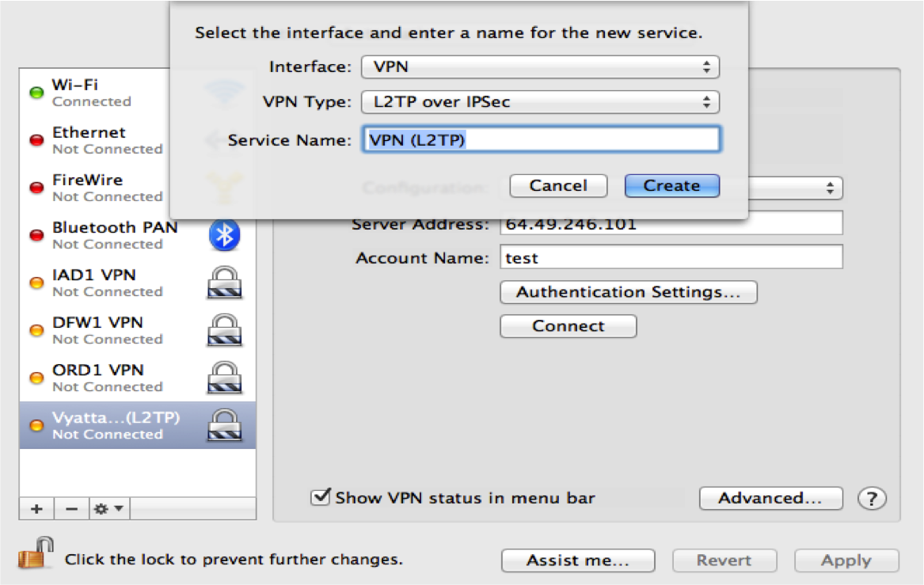
Task: Click the Assist me button
Action: pos(578,560)
